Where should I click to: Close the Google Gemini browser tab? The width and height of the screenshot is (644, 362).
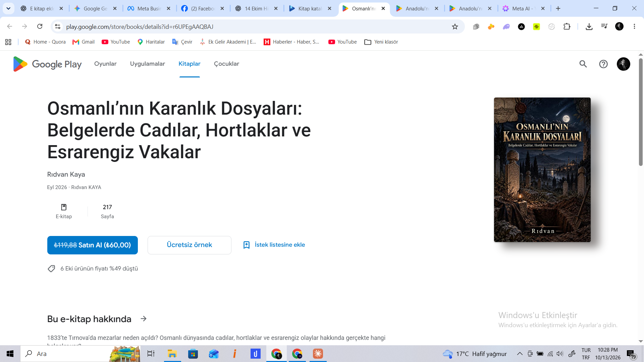click(115, 8)
